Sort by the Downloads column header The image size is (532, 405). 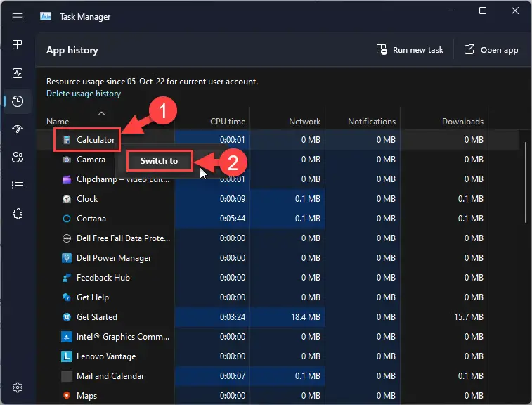coord(463,122)
